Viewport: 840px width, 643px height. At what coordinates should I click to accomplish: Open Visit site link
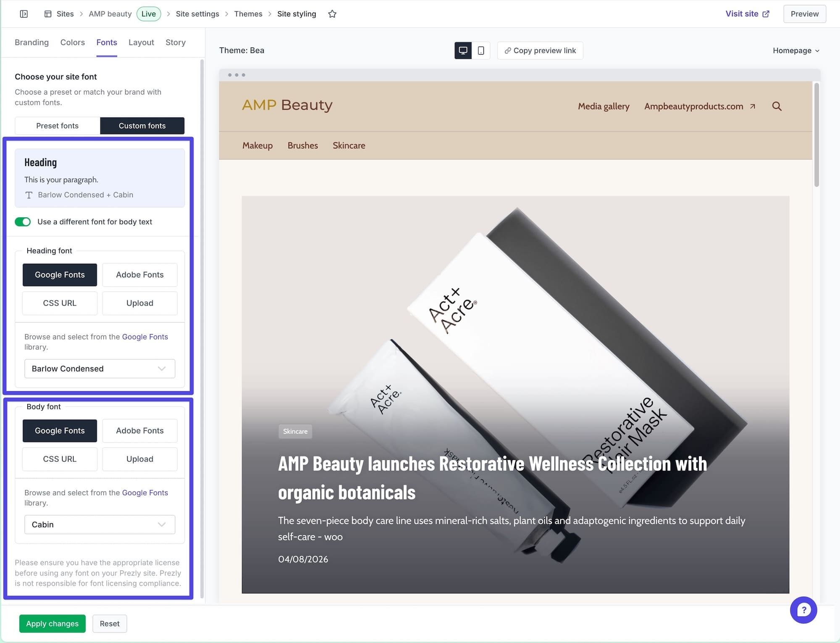[747, 14]
